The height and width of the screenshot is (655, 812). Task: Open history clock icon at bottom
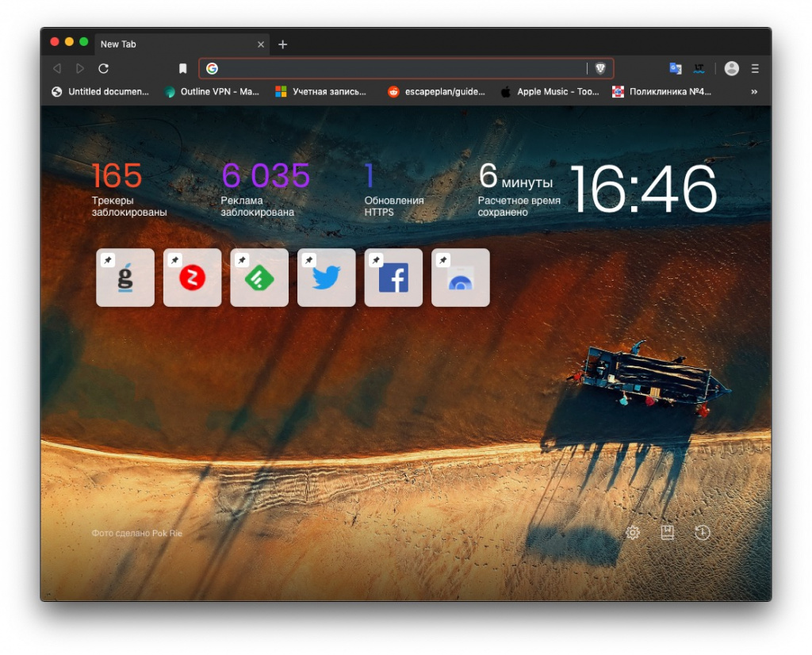(703, 532)
